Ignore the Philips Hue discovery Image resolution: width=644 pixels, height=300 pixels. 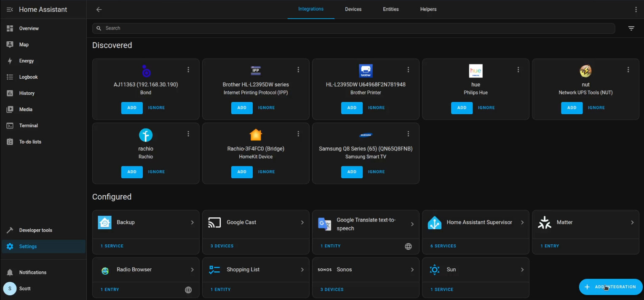click(486, 108)
